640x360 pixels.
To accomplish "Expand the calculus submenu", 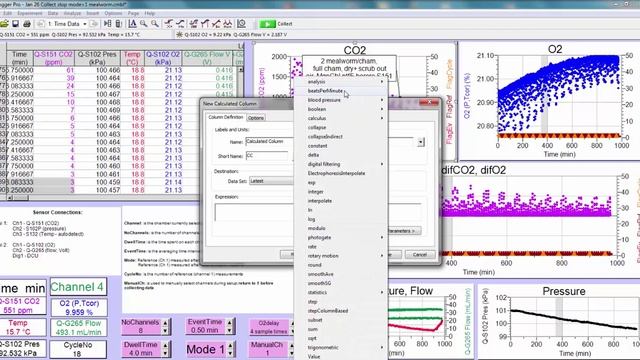I will point(341,118).
